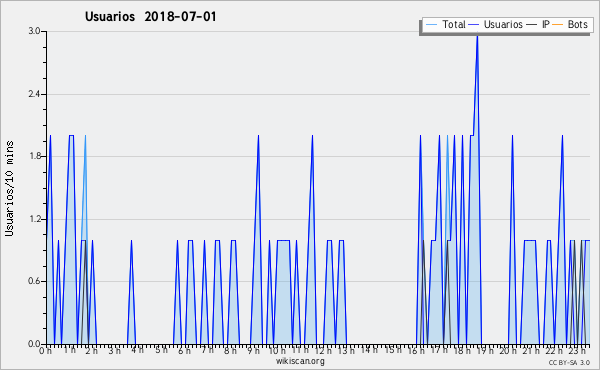Click the y-axis label 'Usuarios/10 mins'
600x370 pixels.
click(9, 189)
